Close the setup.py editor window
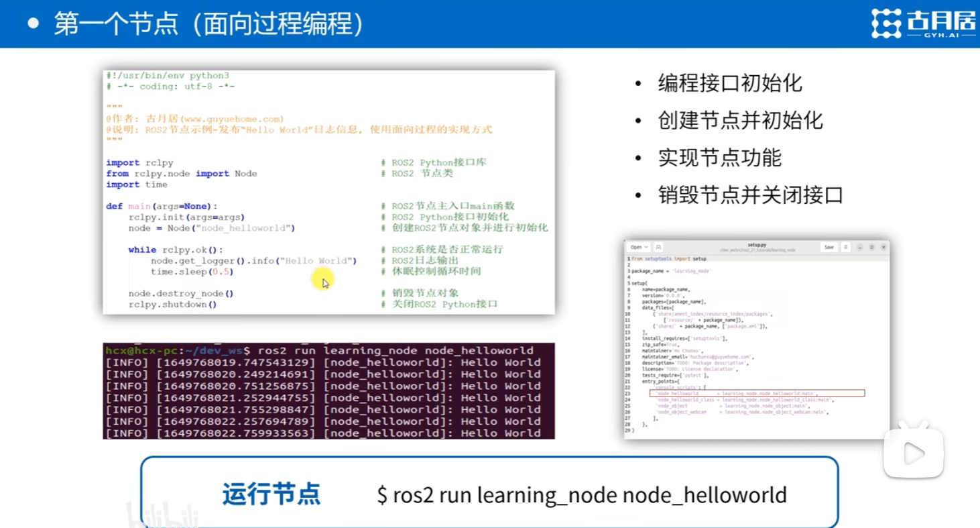 (882, 247)
